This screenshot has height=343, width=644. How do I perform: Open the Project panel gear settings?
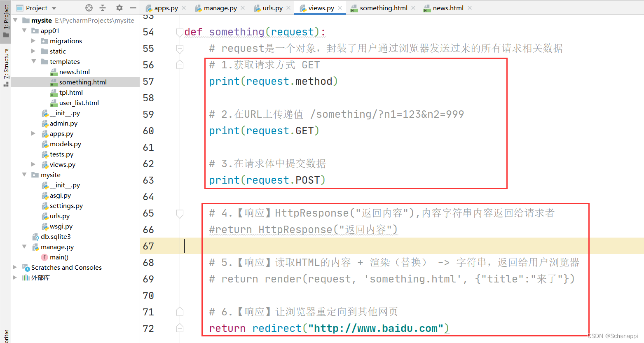[119, 8]
